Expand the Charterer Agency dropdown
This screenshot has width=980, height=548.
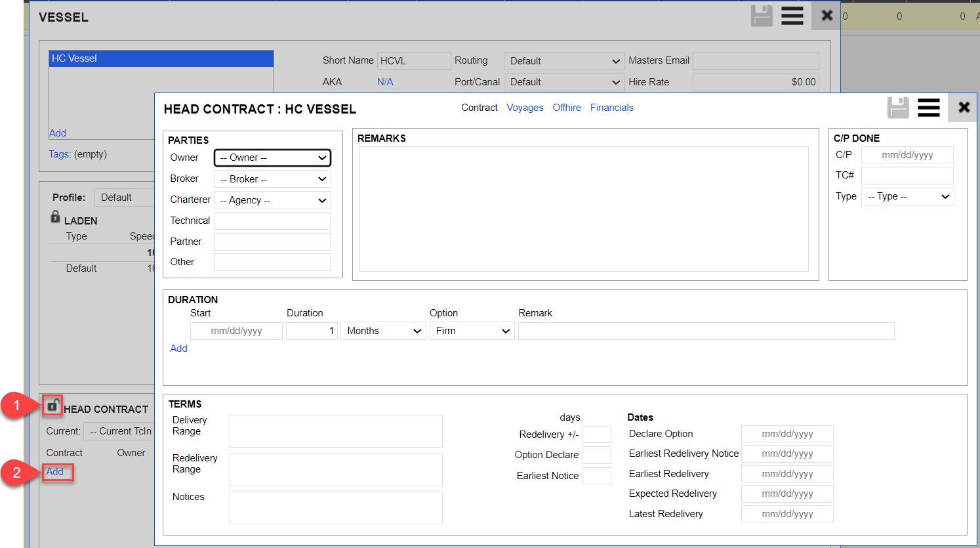pyautogui.click(x=272, y=200)
